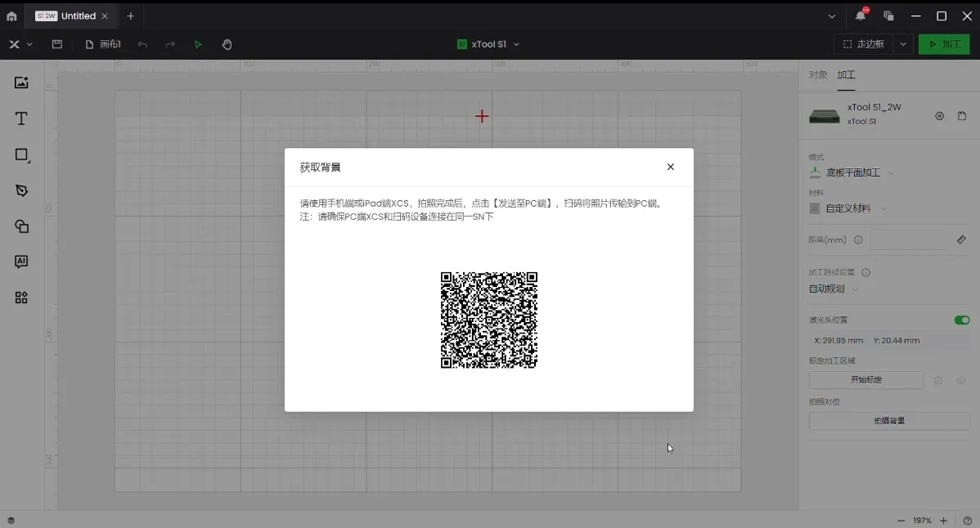
Task: Click the distance info icon
Action: 858,239
